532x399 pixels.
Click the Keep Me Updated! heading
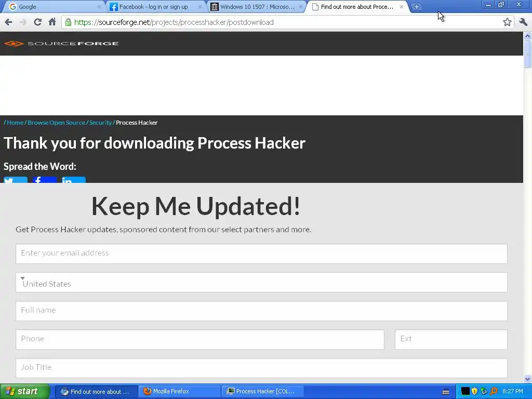[x=196, y=206]
